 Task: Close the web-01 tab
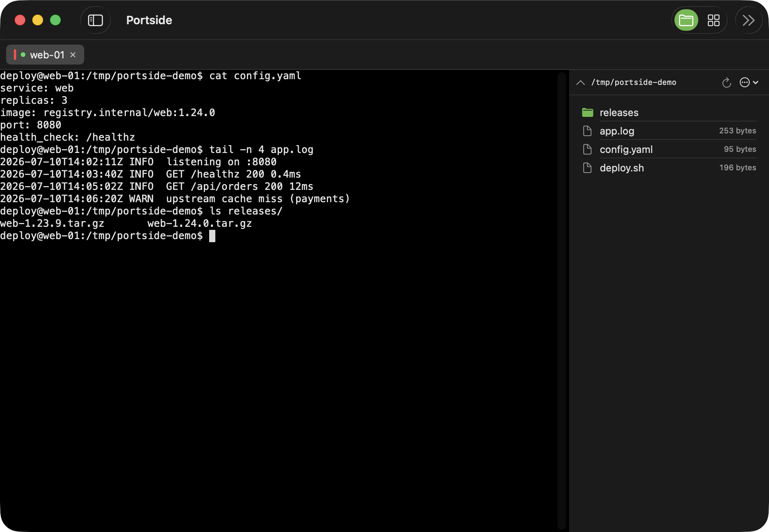tap(73, 55)
